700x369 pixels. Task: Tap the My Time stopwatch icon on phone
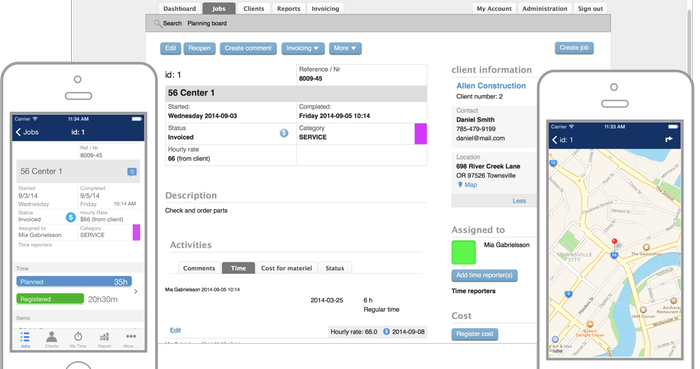(78, 337)
